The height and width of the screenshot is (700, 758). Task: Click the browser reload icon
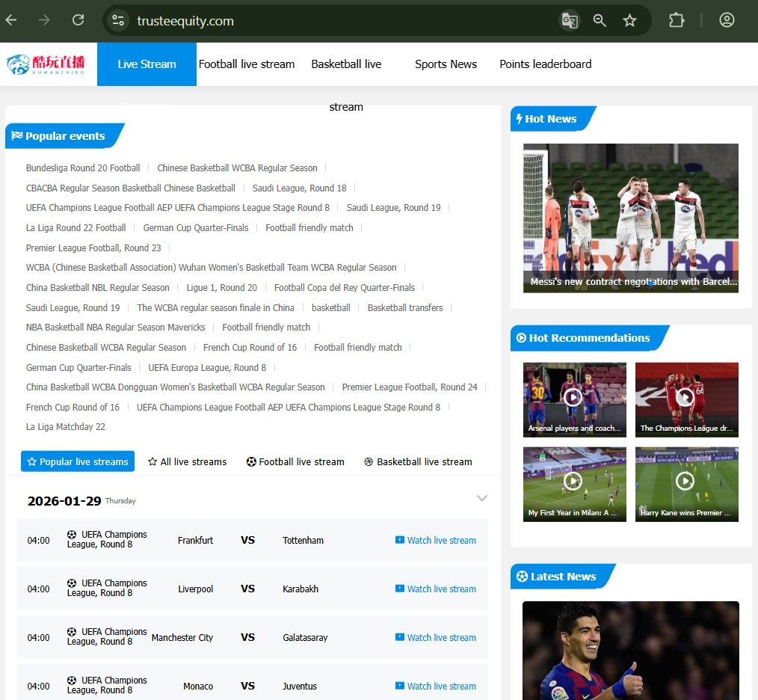pos(78,20)
